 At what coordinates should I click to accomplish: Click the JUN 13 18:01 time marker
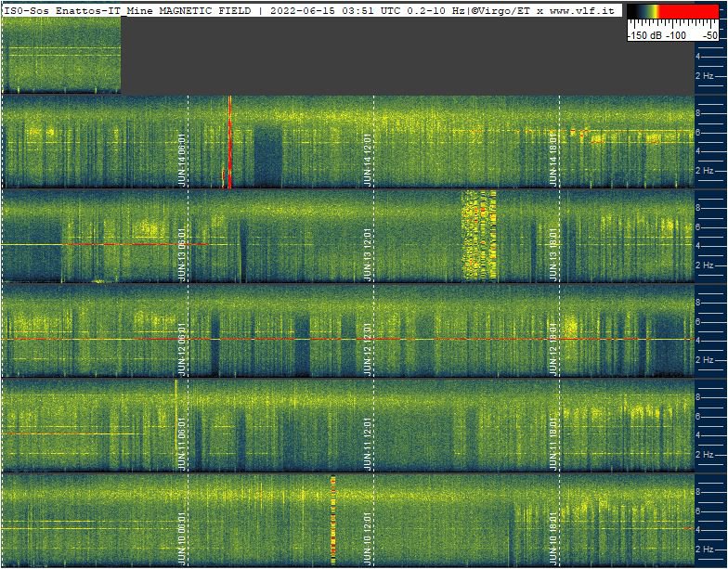554,254
